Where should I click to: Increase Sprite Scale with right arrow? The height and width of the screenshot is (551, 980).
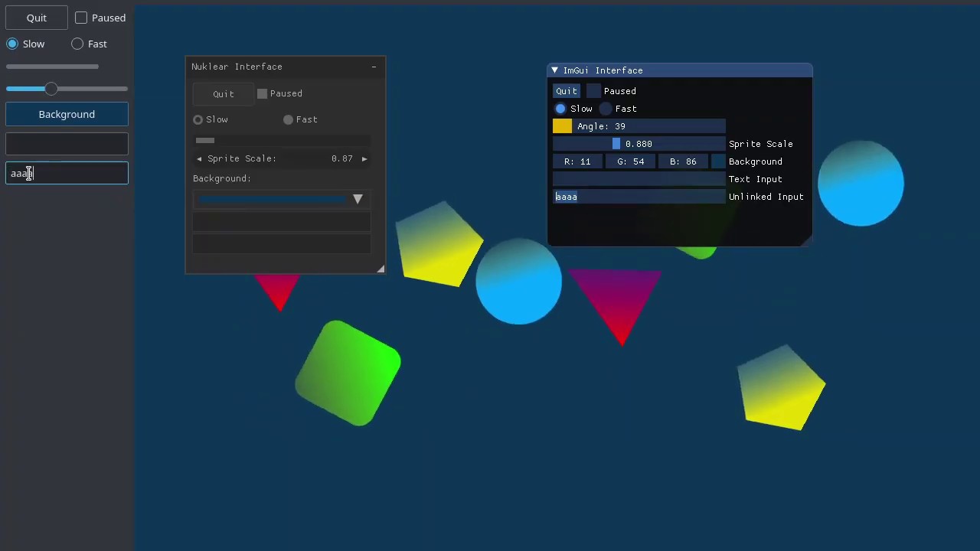click(364, 158)
